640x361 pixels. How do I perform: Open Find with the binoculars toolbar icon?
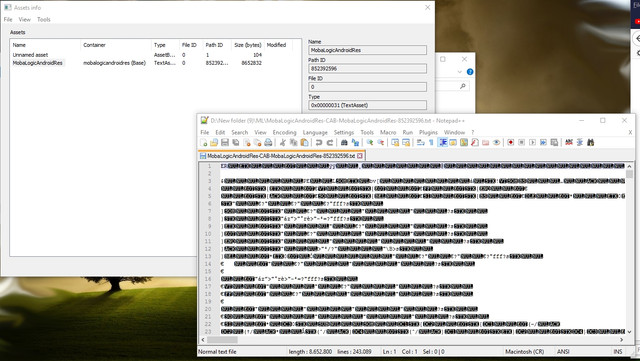click(x=344, y=143)
